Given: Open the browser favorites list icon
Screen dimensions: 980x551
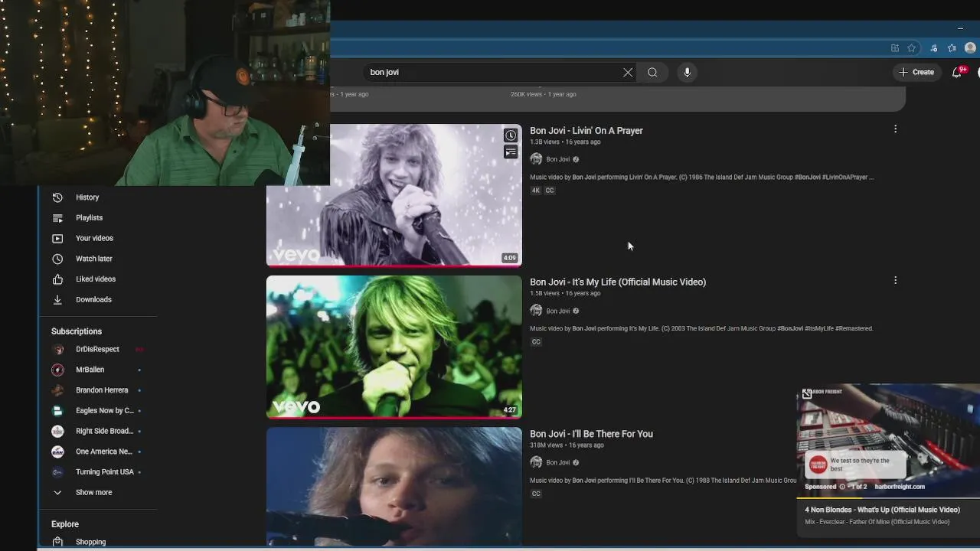Looking at the screenshot, I should tap(952, 48).
